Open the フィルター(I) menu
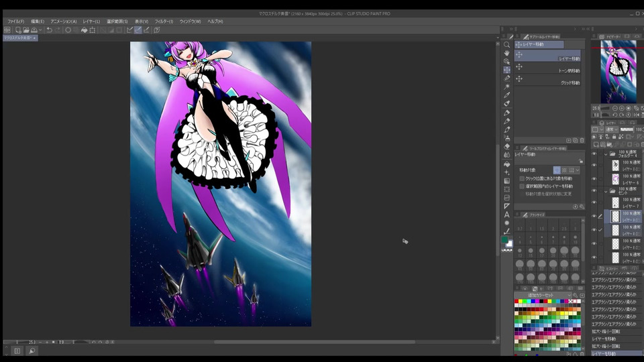The width and height of the screenshot is (644, 362). (164, 21)
